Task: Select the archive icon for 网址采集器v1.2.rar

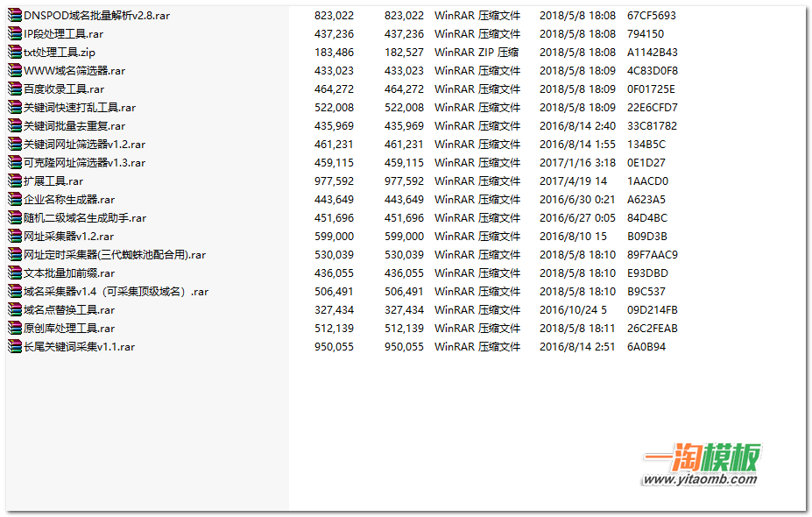Action: click(x=15, y=237)
